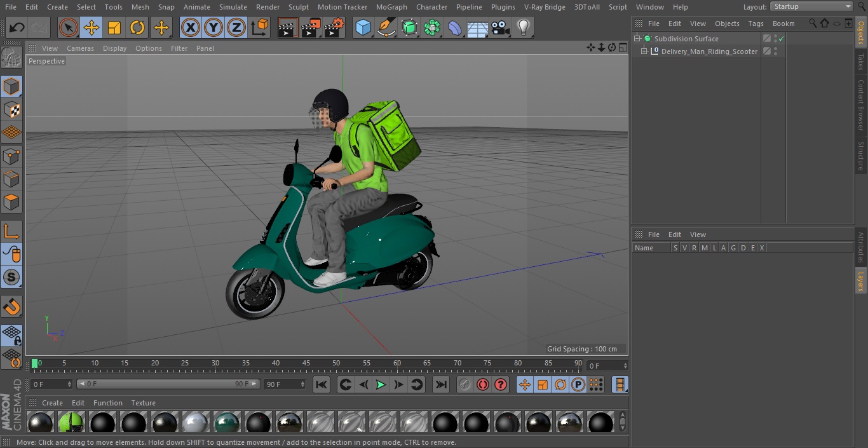Add a Cube primitive object
Image resolution: width=868 pixels, height=448 pixels.
(363, 27)
